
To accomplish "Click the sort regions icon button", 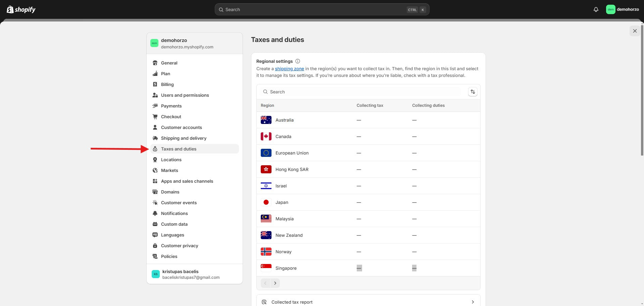I will pyautogui.click(x=473, y=92).
